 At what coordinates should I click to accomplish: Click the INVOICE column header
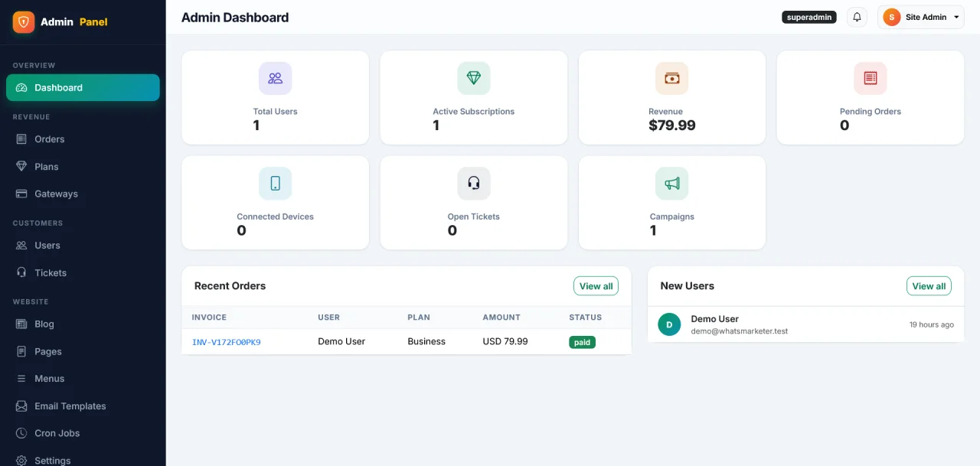tap(209, 318)
